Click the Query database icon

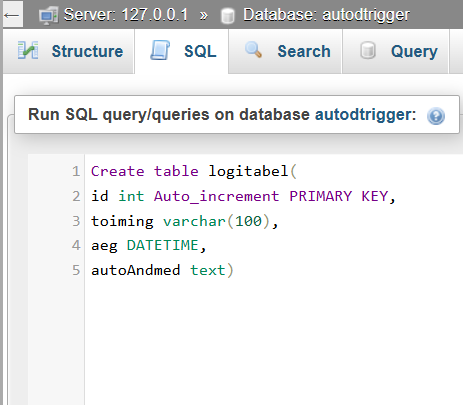368,51
